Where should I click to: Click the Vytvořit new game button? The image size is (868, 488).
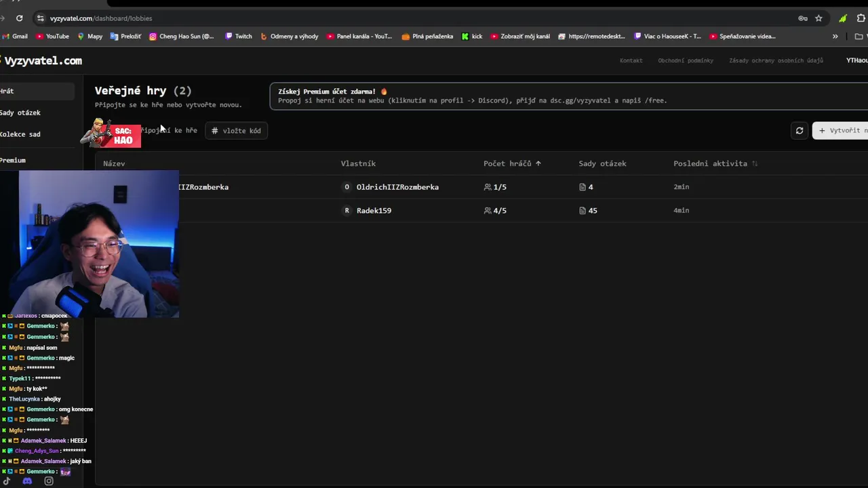coord(841,131)
